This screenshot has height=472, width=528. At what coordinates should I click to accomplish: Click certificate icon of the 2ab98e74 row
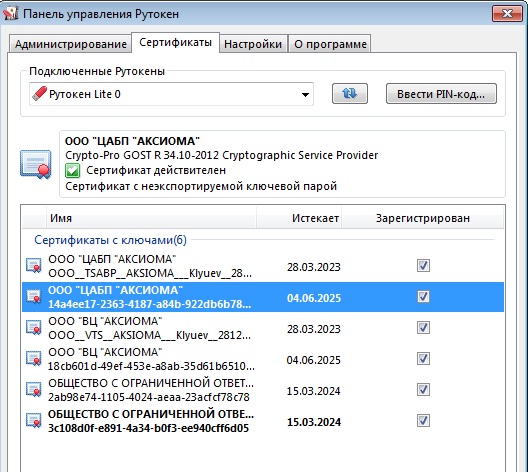pyautogui.click(x=34, y=390)
